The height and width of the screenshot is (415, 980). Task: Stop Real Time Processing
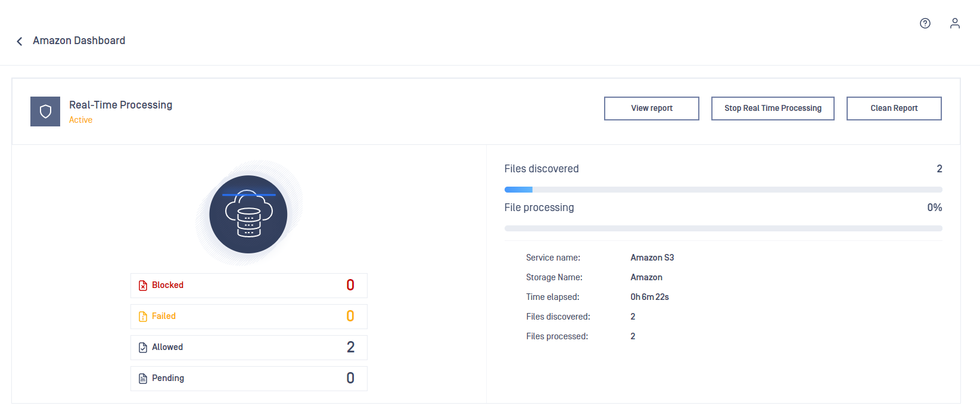[773, 109]
